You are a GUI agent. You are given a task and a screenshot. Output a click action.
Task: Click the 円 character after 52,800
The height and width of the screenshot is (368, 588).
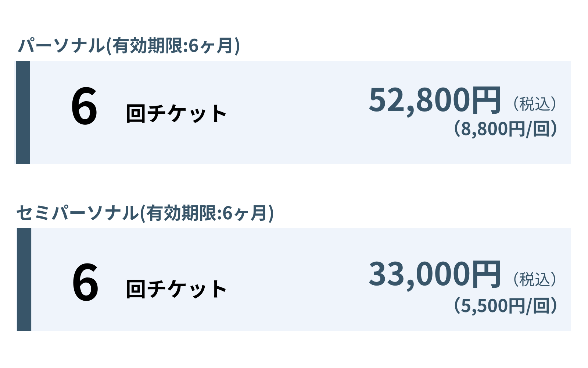(486, 100)
